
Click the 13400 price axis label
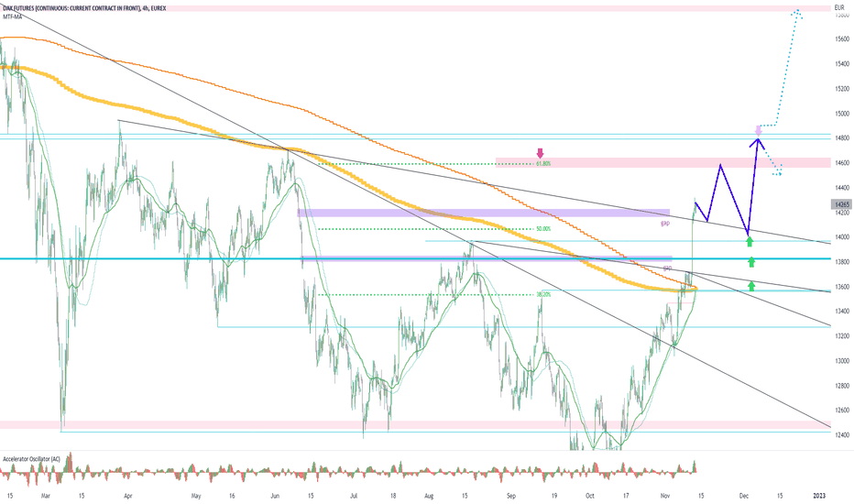842,312
